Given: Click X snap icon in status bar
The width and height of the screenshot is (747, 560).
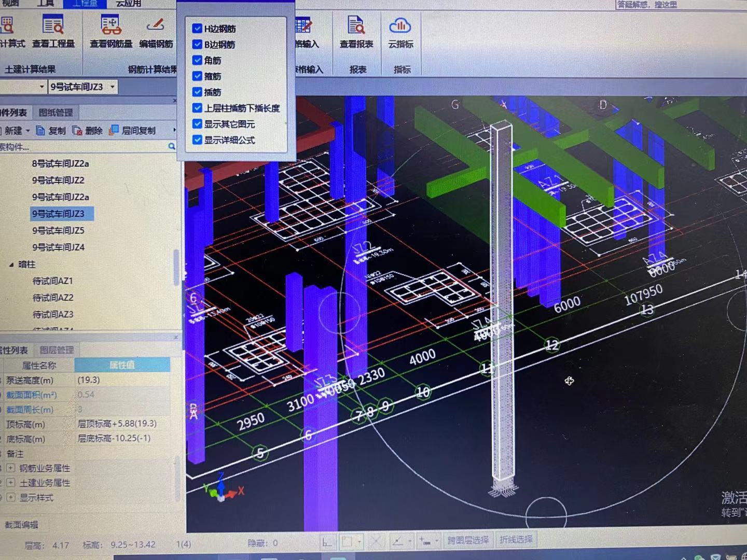Looking at the screenshot, I should [376, 542].
